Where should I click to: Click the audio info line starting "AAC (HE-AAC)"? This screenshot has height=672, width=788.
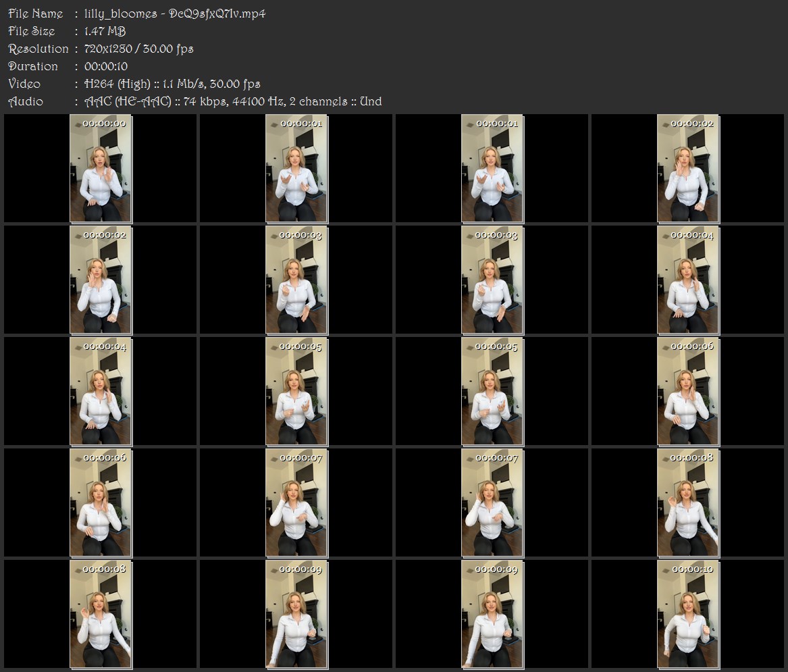point(233,101)
